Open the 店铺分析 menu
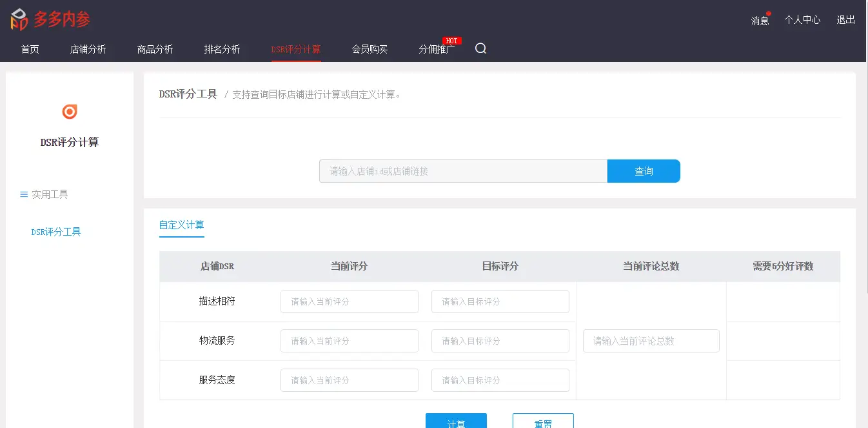Viewport: 868px width, 428px height. pyautogui.click(x=88, y=48)
